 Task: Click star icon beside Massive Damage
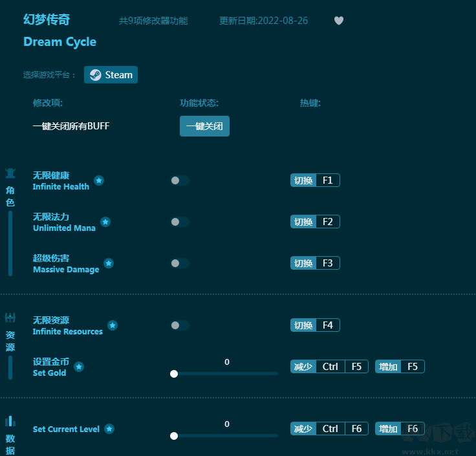[x=109, y=263]
